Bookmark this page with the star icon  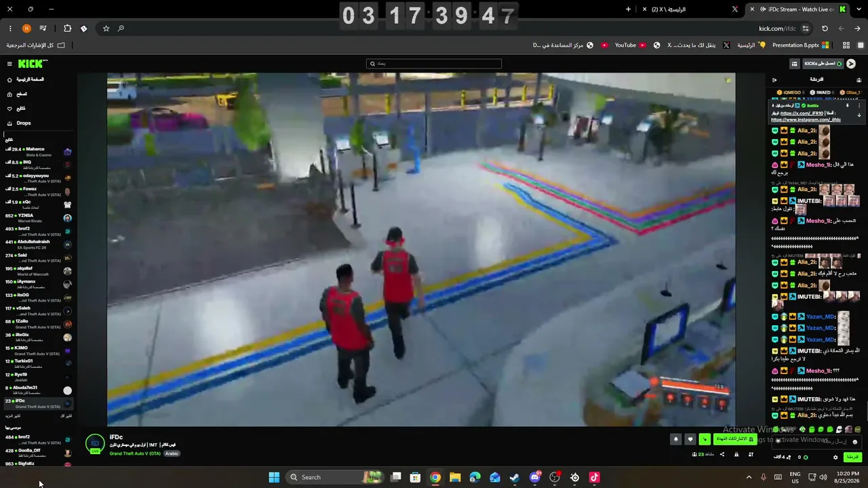106,28
